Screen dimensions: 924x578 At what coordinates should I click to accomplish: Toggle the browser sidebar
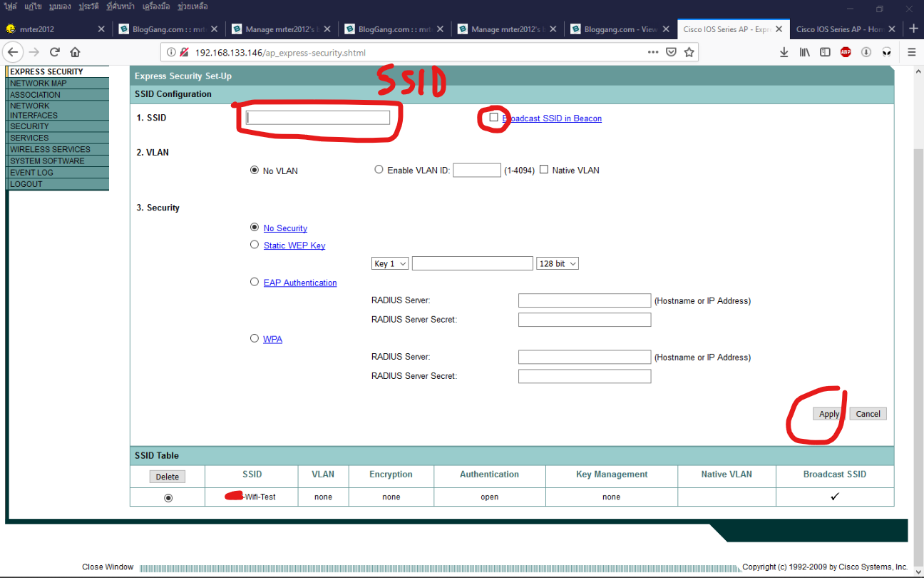click(x=825, y=51)
